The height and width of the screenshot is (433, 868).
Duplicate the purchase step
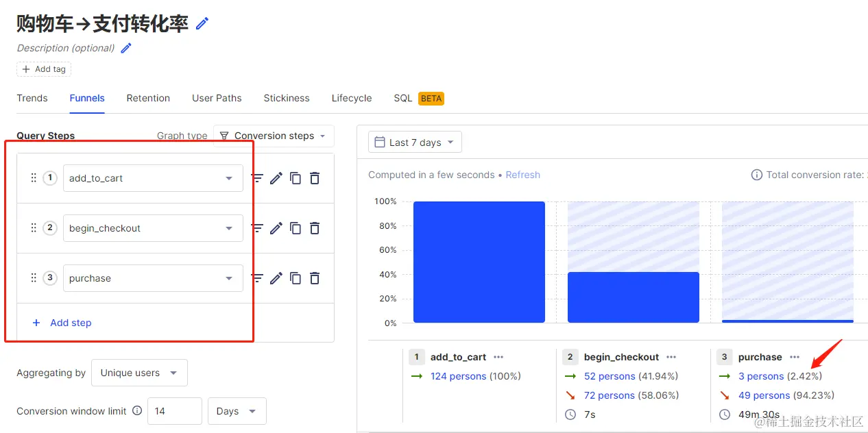coord(296,278)
